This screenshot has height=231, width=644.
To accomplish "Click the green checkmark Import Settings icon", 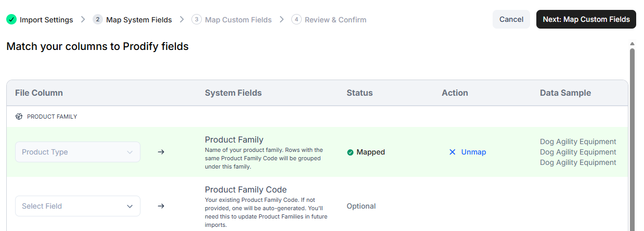I will point(11,19).
